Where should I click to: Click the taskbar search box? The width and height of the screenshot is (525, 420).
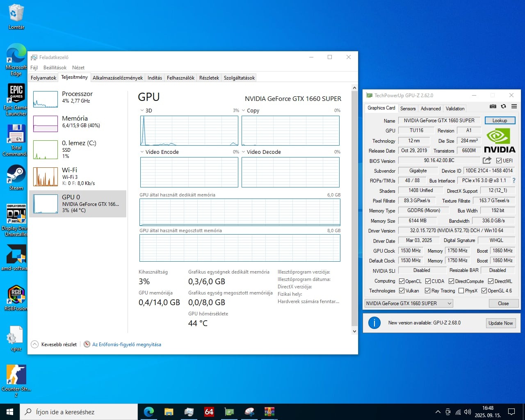[79, 412]
